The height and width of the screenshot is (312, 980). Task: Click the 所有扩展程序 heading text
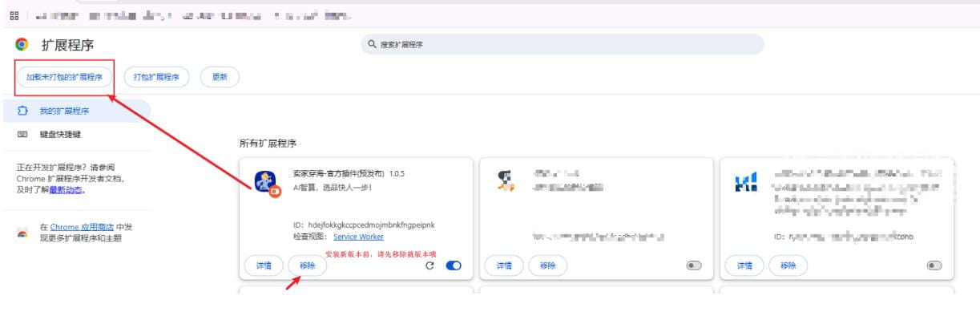[x=268, y=144]
